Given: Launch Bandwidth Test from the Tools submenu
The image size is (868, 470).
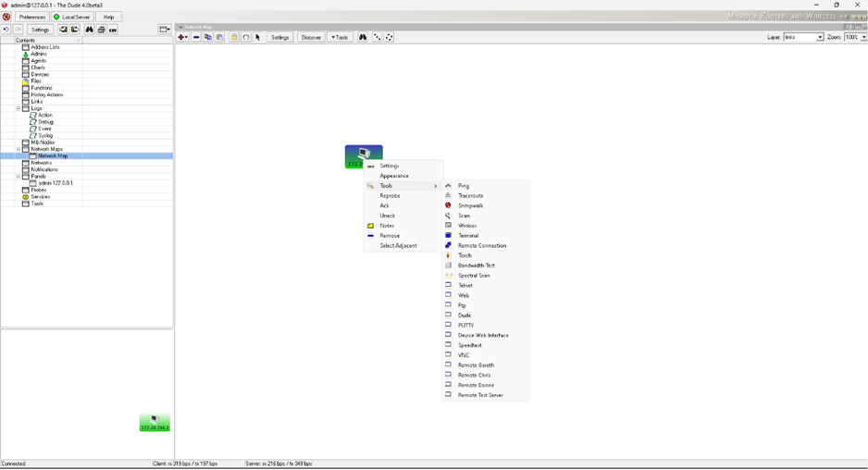Looking at the screenshot, I should tap(485, 266).
